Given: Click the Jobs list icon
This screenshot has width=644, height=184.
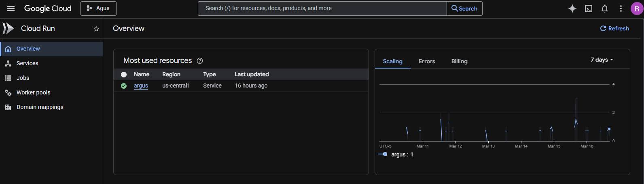Looking at the screenshot, I should click(x=8, y=78).
